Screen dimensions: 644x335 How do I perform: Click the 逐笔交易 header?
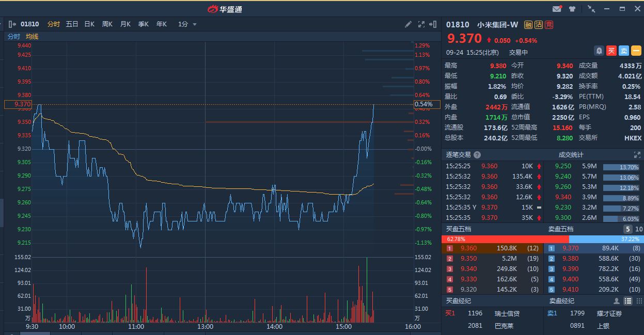pos(459,155)
